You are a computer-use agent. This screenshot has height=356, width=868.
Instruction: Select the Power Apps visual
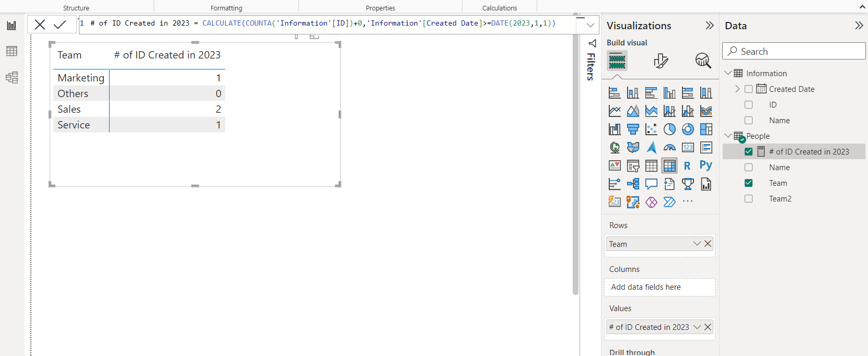click(651, 202)
